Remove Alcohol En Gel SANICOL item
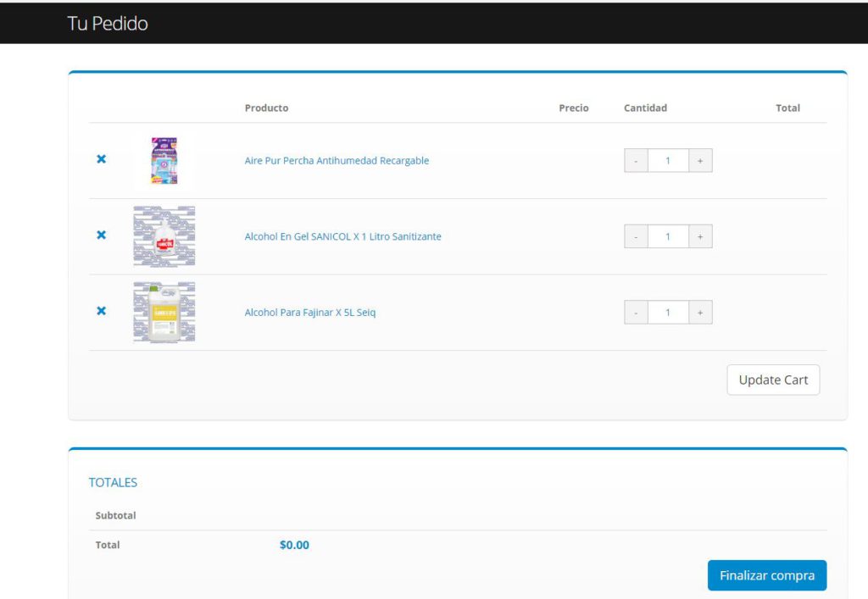Viewport: 868px width, 599px height. (102, 235)
